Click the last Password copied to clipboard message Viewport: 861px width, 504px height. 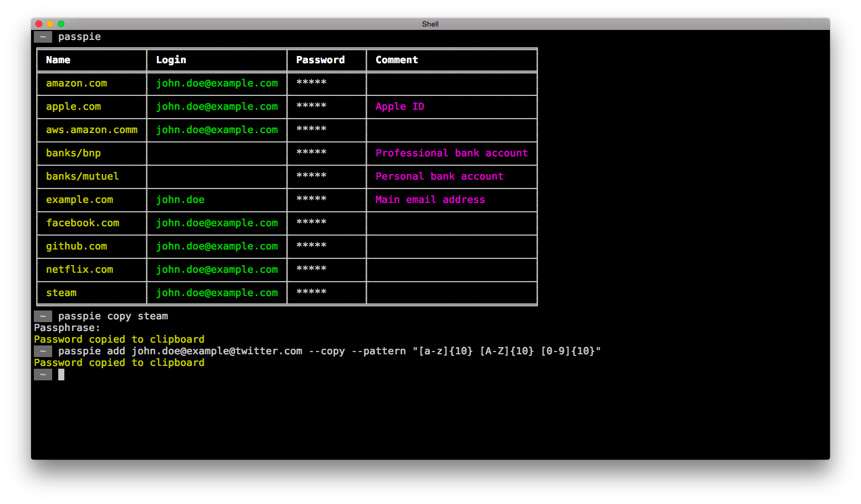click(x=119, y=363)
